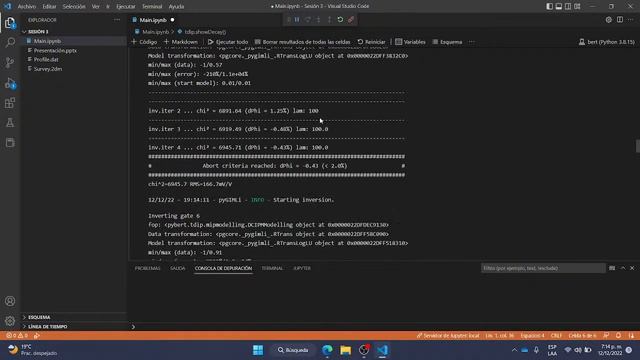Screen dimensions: 640x360
Task: Focus the debug console filter field
Action: [x=543, y=268]
